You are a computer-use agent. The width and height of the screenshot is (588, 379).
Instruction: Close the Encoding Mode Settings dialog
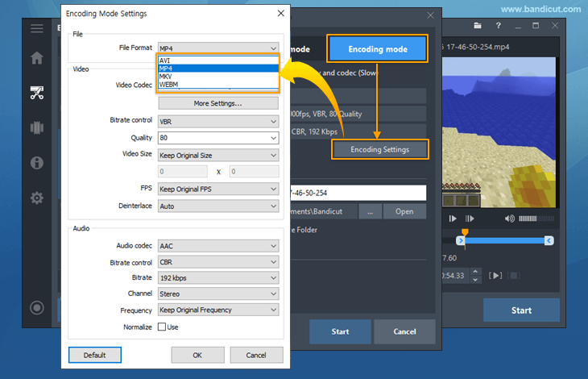pos(281,14)
